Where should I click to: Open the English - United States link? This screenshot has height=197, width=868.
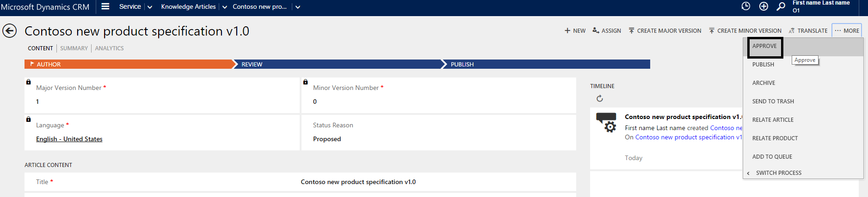69,139
